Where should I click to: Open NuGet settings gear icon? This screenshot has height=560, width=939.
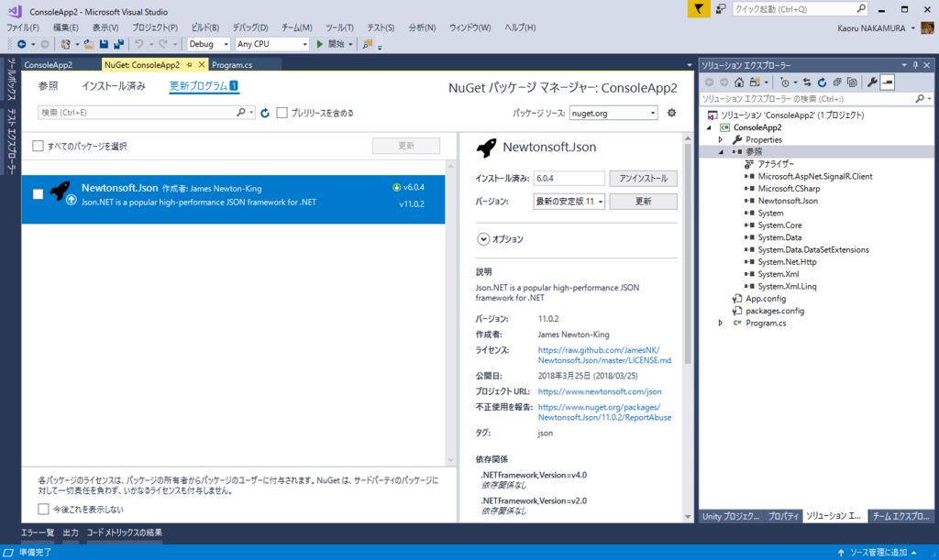[x=672, y=113]
